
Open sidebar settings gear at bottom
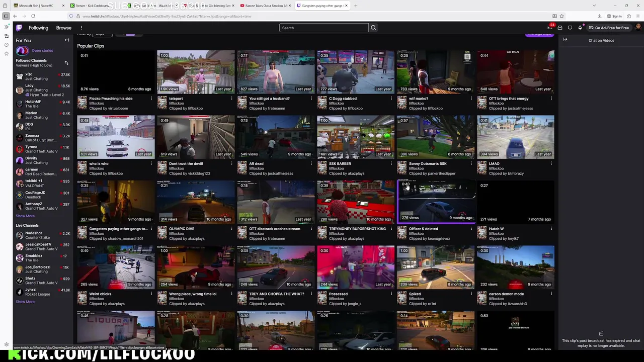point(6,345)
